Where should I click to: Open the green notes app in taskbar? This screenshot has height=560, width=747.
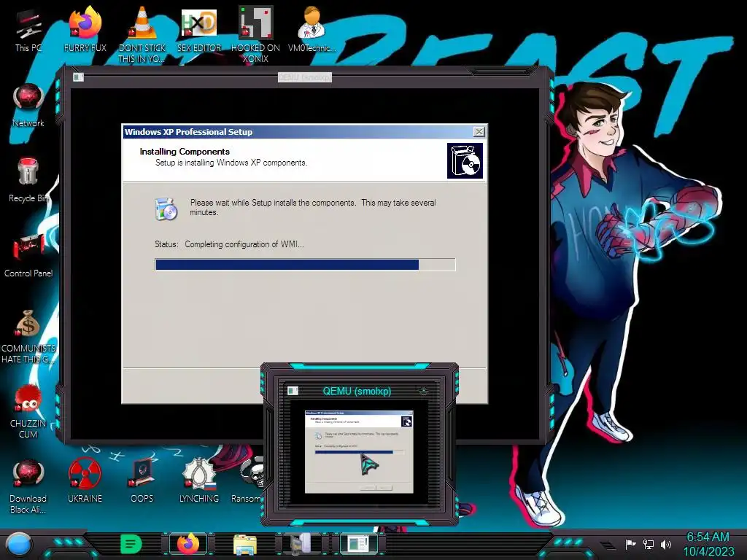131,544
